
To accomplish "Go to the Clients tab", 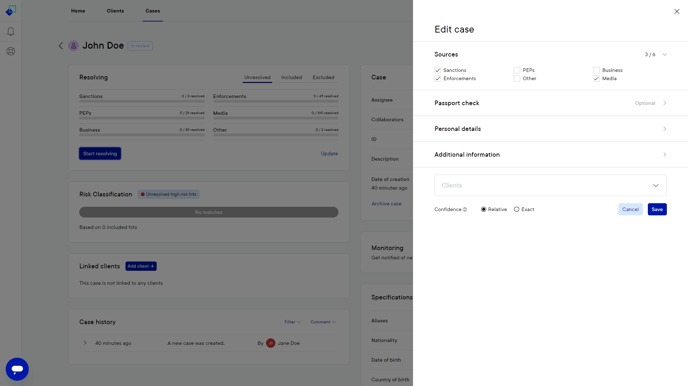I will [x=115, y=11].
